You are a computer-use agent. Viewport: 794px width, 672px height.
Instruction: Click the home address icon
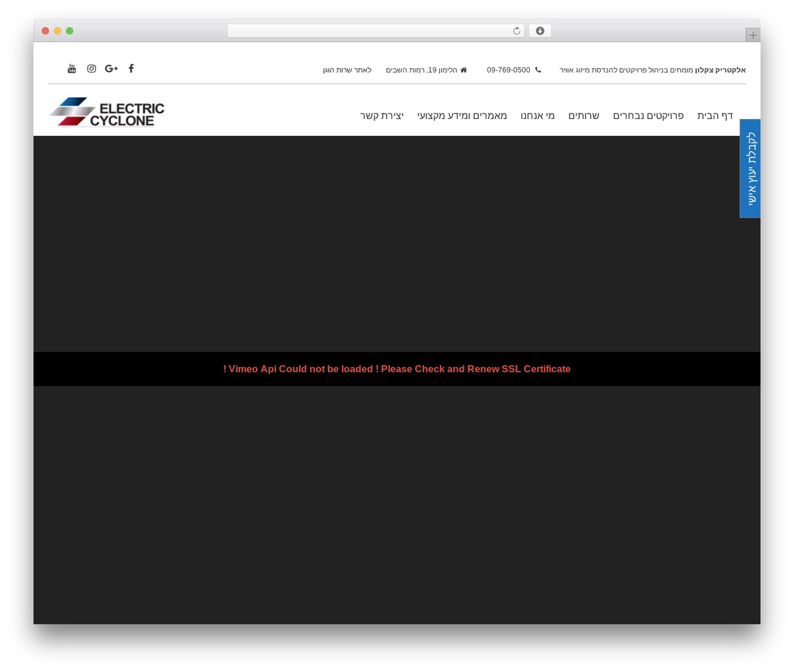[463, 70]
